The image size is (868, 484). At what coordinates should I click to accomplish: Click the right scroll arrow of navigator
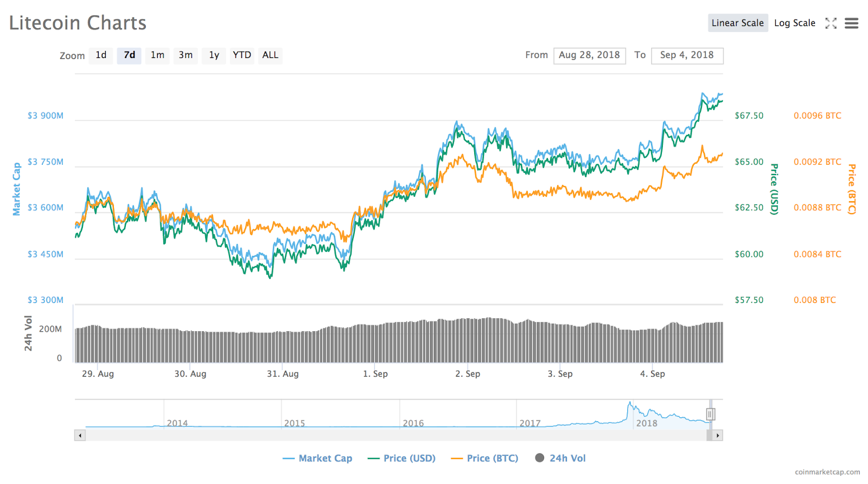coord(718,435)
